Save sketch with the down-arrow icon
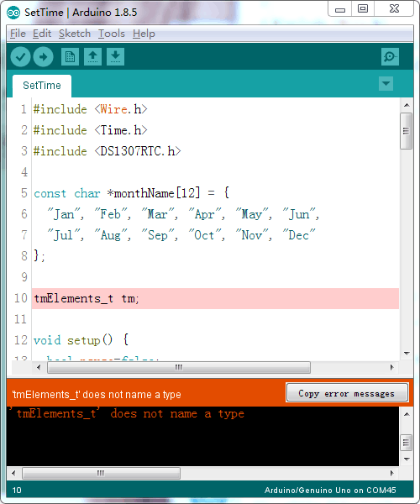 tap(115, 57)
